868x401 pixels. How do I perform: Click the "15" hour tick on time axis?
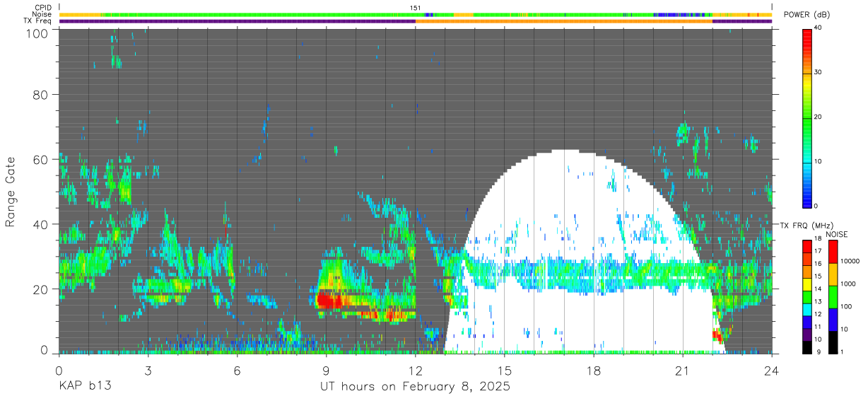(505, 371)
